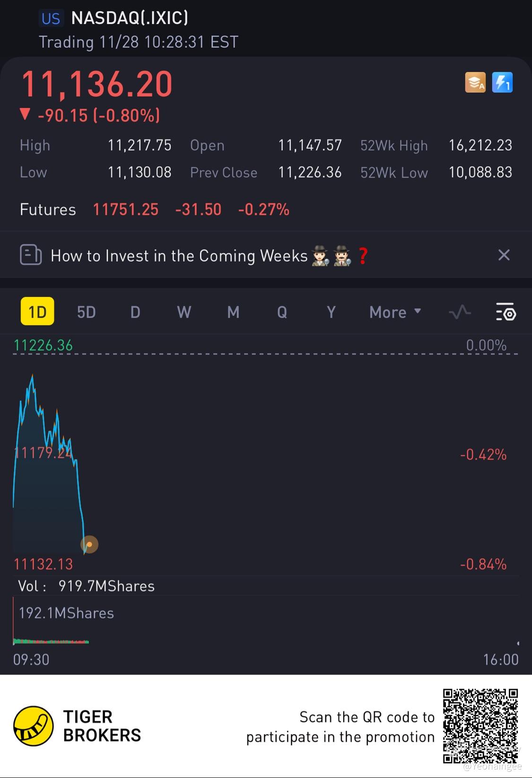The height and width of the screenshot is (778, 532).
Task: Select the weekly W timeframe
Action: (x=184, y=312)
